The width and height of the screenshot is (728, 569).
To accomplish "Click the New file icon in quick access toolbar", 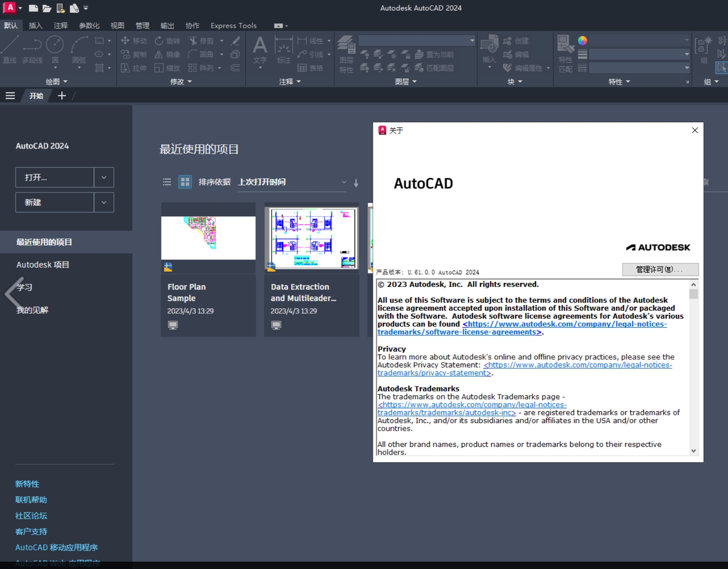I will [x=33, y=8].
